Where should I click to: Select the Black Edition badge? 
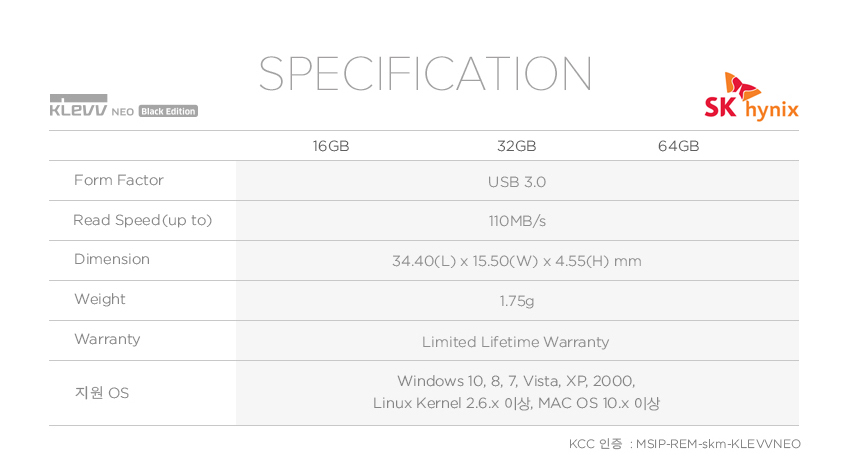pyautogui.click(x=168, y=111)
